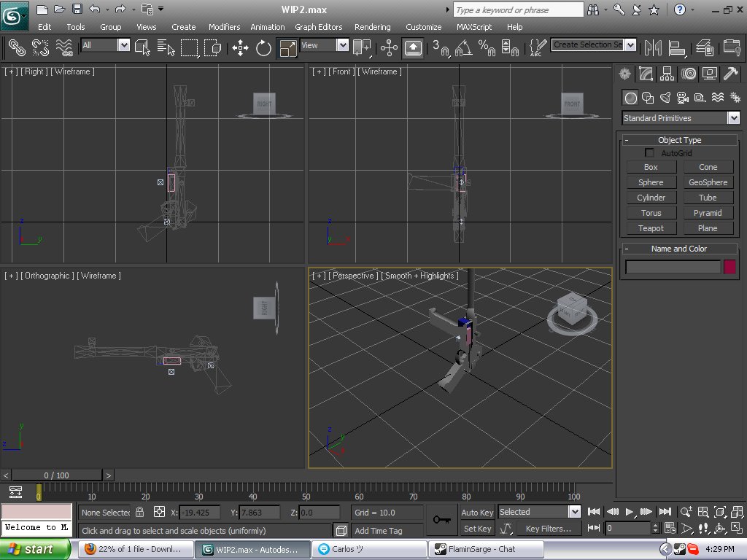Image resolution: width=747 pixels, height=560 pixels.
Task: Select the Move transform tool
Action: (x=240, y=48)
